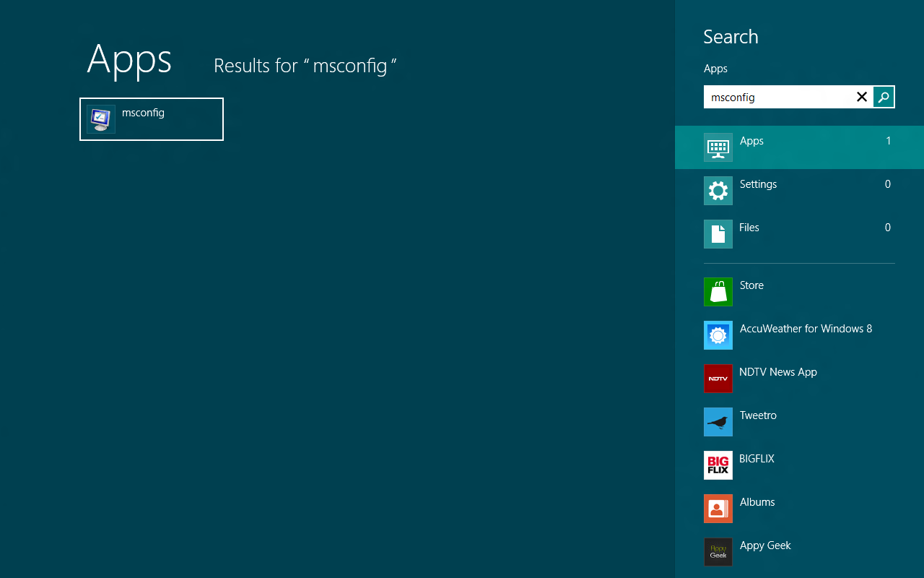Viewport: 924px width, 578px height.
Task: Search within Tweetro label
Action: [758, 415]
